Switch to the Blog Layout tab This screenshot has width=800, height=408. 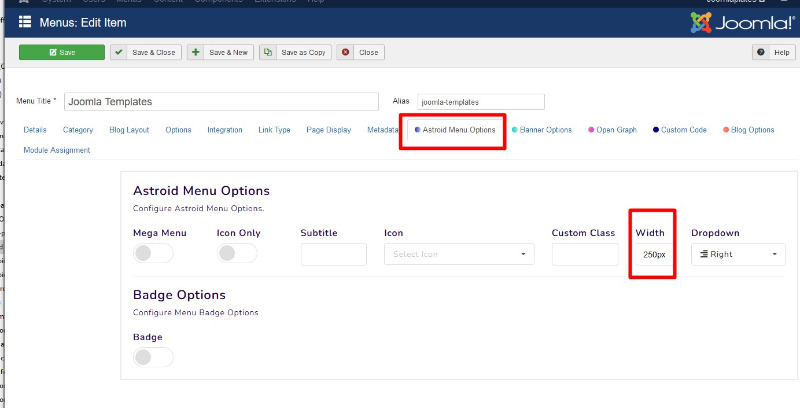coord(129,130)
